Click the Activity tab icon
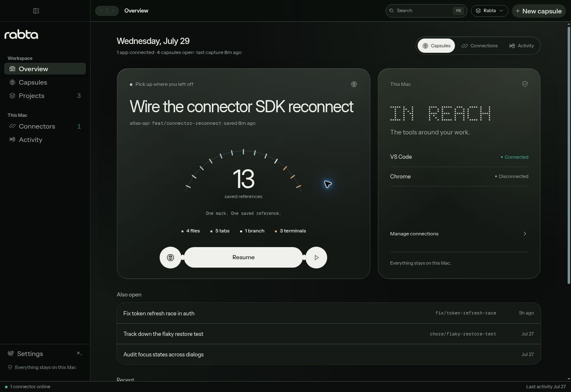 pyautogui.click(x=512, y=46)
